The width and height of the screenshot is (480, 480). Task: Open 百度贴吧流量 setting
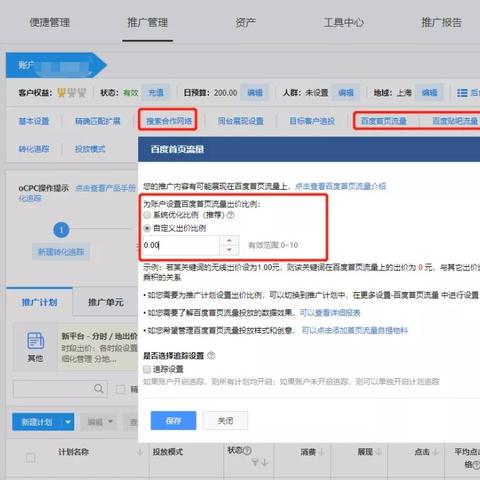tap(455, 121)
